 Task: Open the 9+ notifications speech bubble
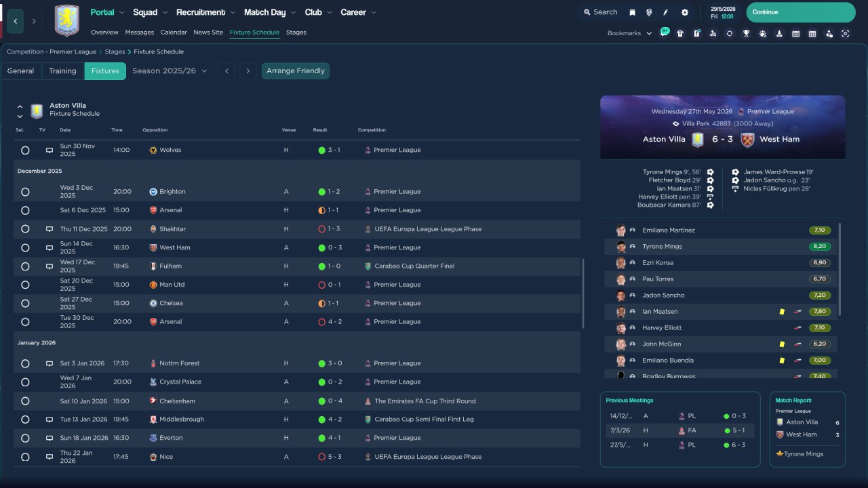(x=664, y=33)
